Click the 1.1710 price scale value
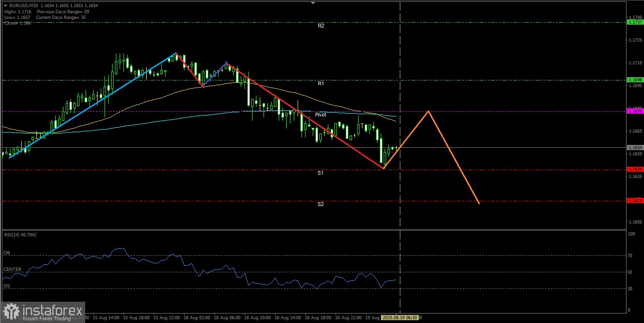Viewport: 644px width, 323px height. click(x=635, y=63)
